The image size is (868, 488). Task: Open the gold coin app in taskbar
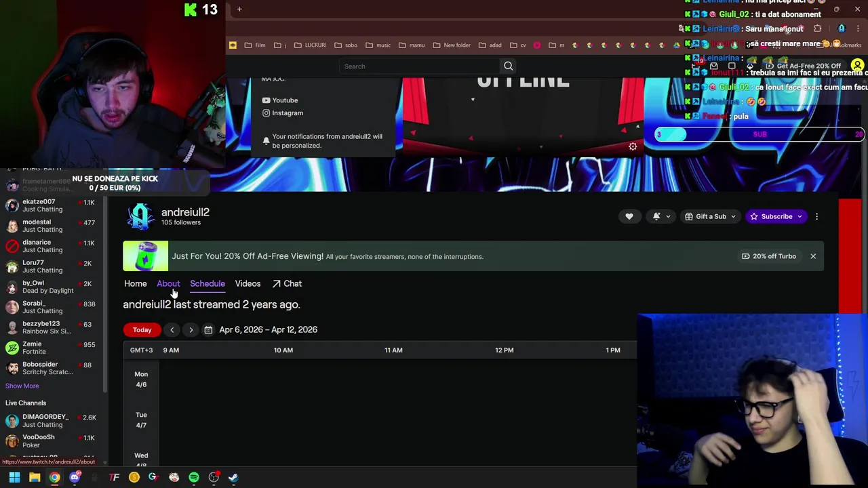[x=134, y=477]
